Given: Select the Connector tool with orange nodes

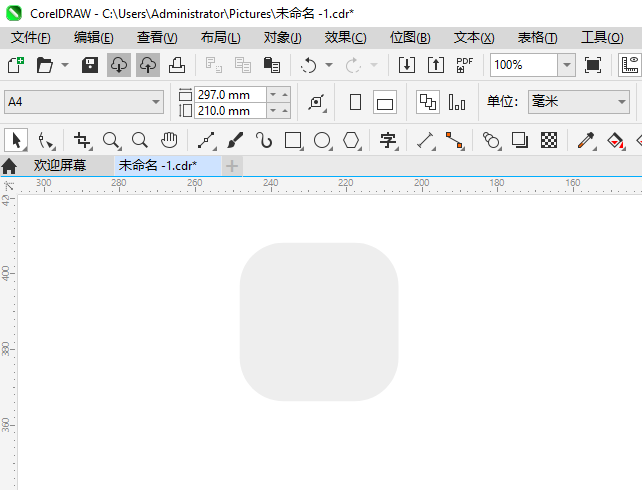Looking at the screenshot, I should [x=454, y=140].
